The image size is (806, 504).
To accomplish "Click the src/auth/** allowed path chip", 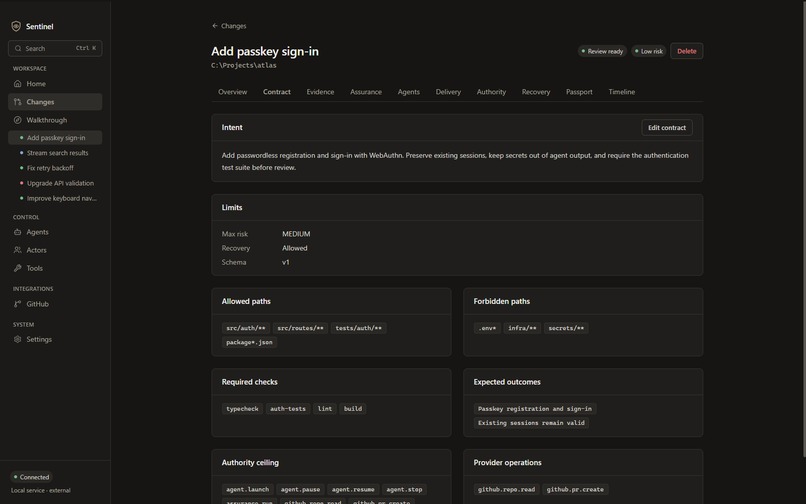I will [x=246, y=328].
